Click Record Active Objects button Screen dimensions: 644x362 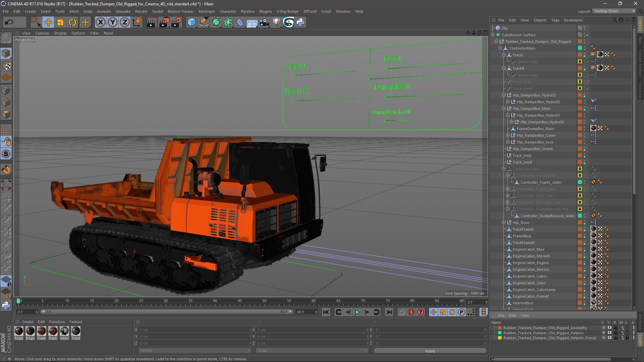coord(402,312)
